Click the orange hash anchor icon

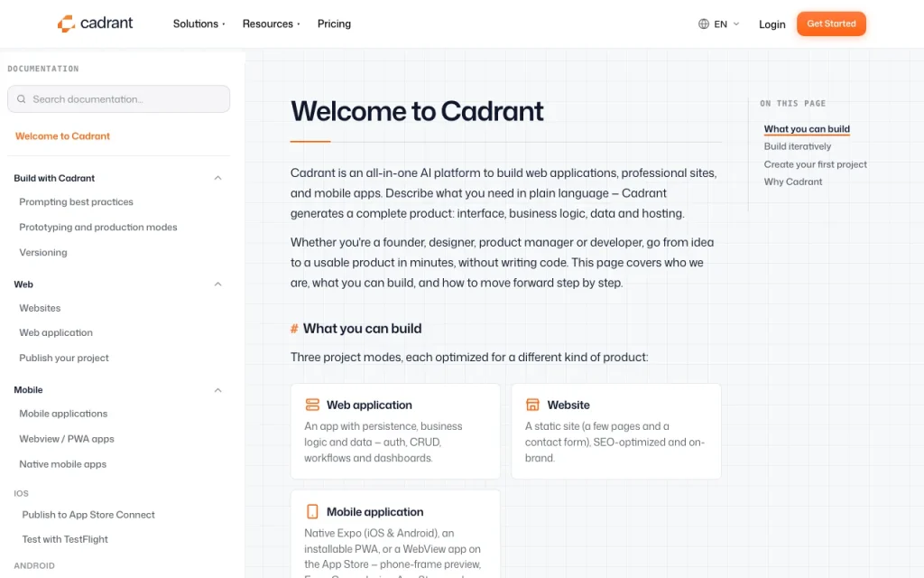point(294,329)
